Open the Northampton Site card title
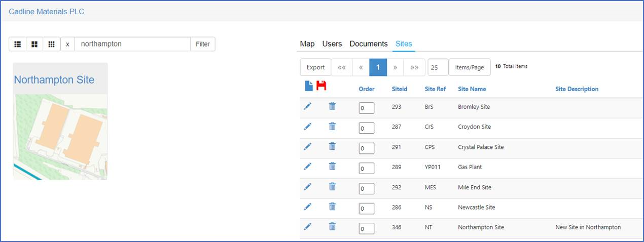Viewport: 644px width, 242px height. pos(54,80)
